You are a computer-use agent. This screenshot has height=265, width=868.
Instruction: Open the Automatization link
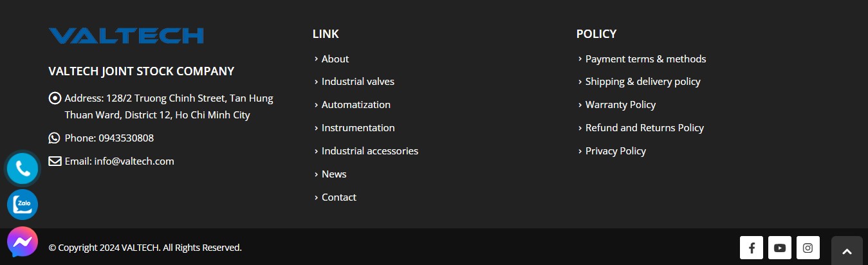point(356,105)
